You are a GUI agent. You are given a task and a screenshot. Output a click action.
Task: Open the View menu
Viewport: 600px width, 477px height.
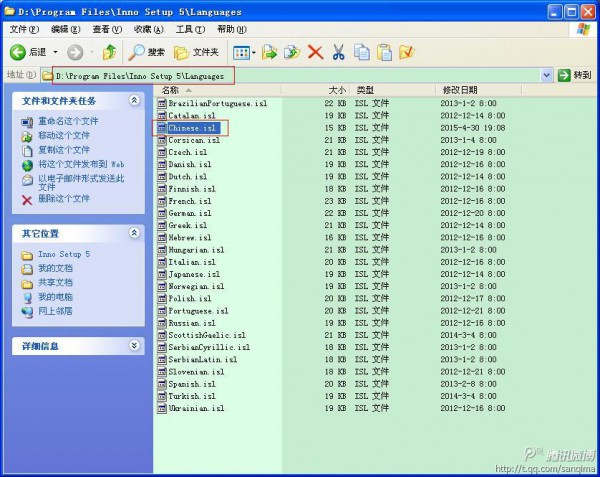click(x=107, y=29)
